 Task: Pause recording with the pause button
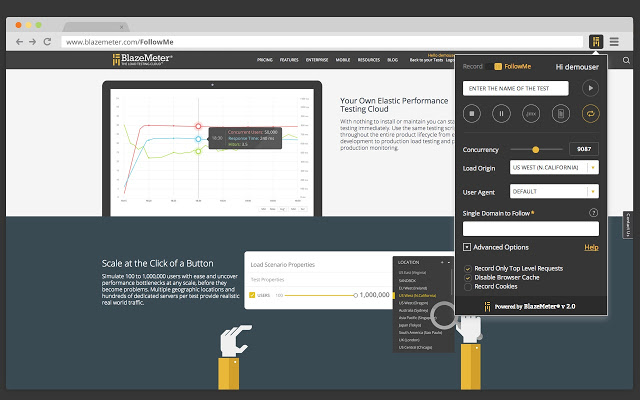click(x=501, y=113)
